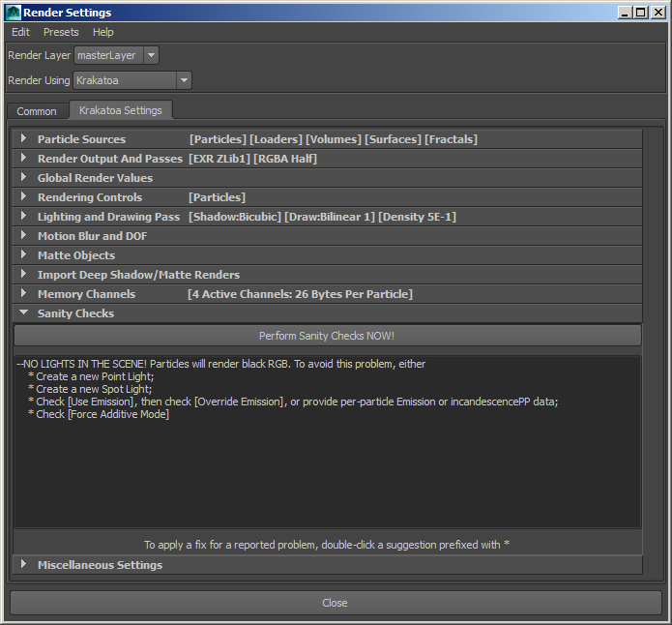The width and height of the screenshot is (672, 625).
Task: Select the 'Check [Force Additive Mode]' suggestion
Action: 99,414
